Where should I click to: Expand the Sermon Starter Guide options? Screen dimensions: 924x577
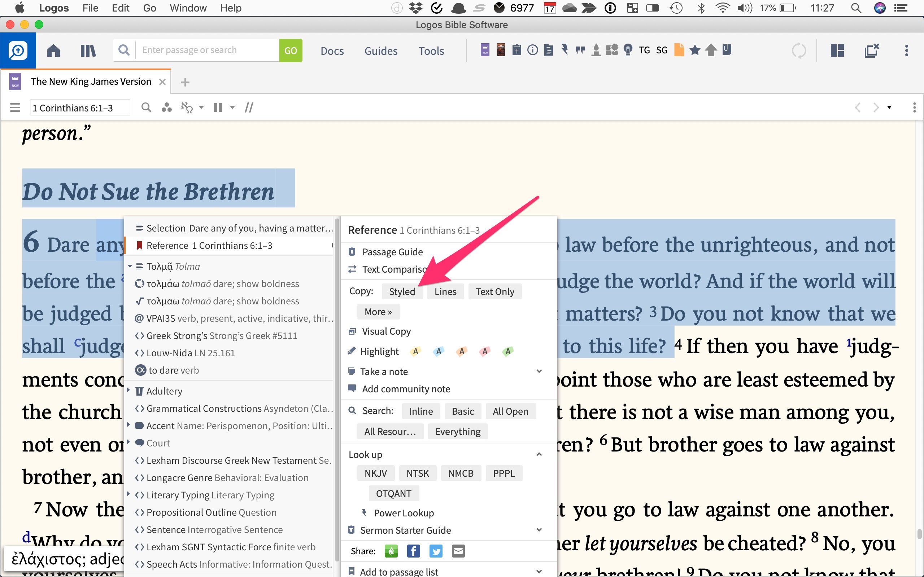click(539, 530)
